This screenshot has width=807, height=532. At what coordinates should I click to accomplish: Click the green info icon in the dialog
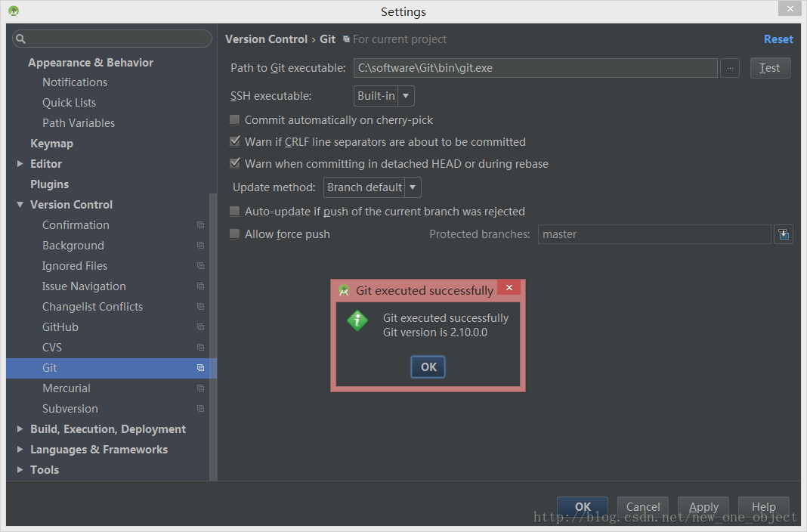pyautogui.click(x=357, y=320)
